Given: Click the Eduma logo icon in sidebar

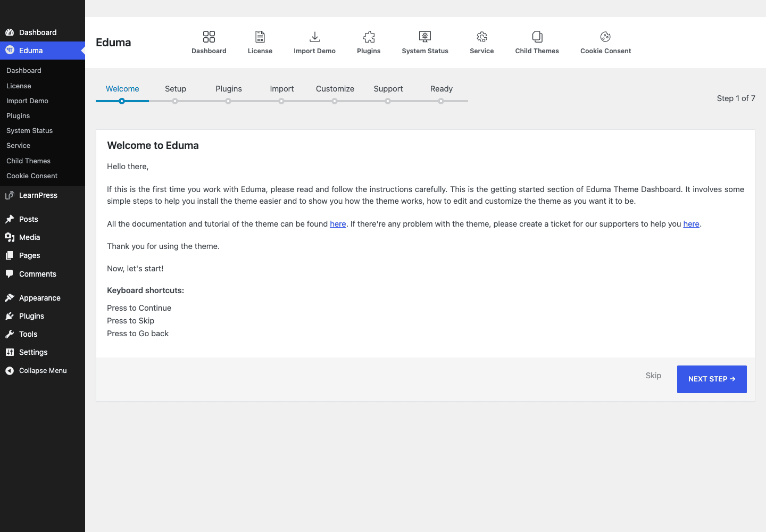Looking at the screenshot, I should (x=10, y=50).
